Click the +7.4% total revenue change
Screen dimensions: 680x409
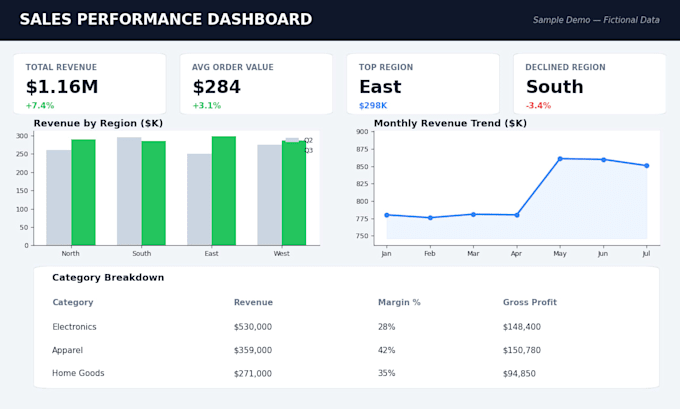[40, 105]
